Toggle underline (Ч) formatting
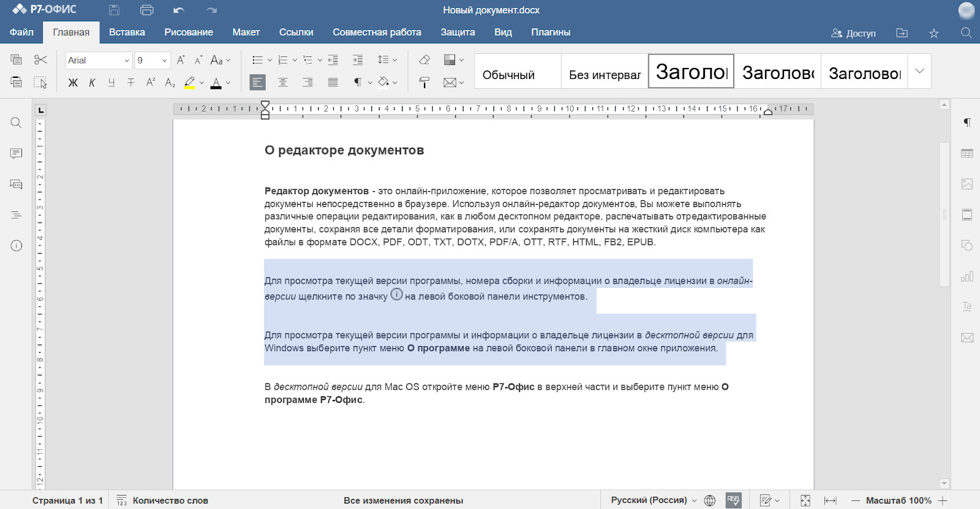980x509 pixels. (x=111, y=82)
